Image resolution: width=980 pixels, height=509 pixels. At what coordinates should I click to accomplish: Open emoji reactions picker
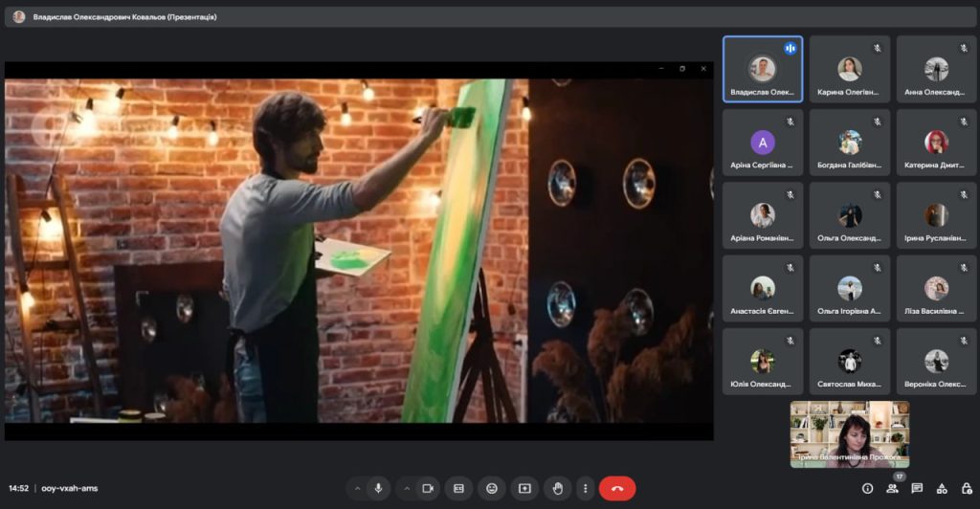coord(492,488)
